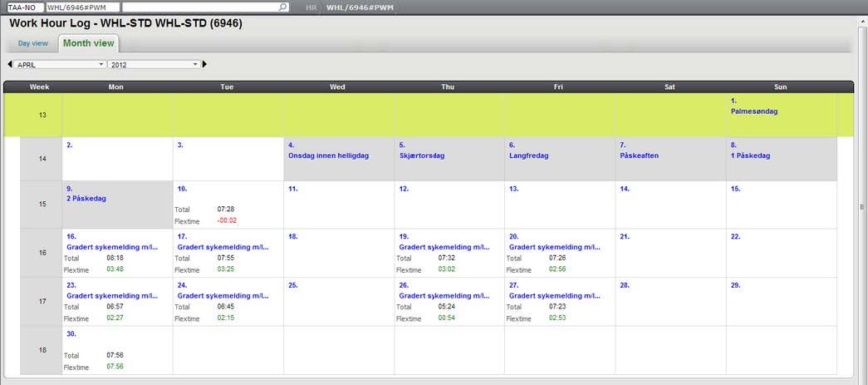Click WHL/6946#PWM breadcrumb item
Viewport: 868px width, 385px height.
coord(359,7)
